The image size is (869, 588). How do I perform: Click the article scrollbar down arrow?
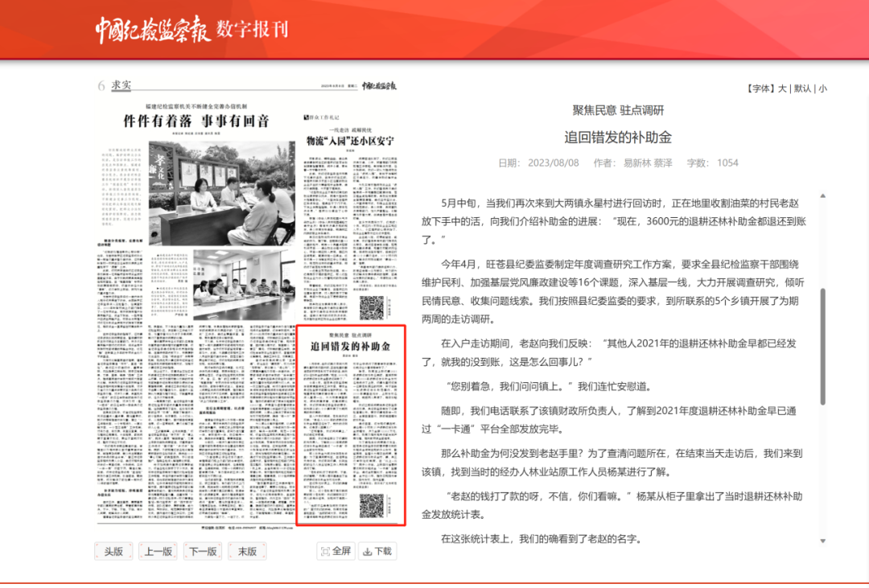[x=822, y=541]
